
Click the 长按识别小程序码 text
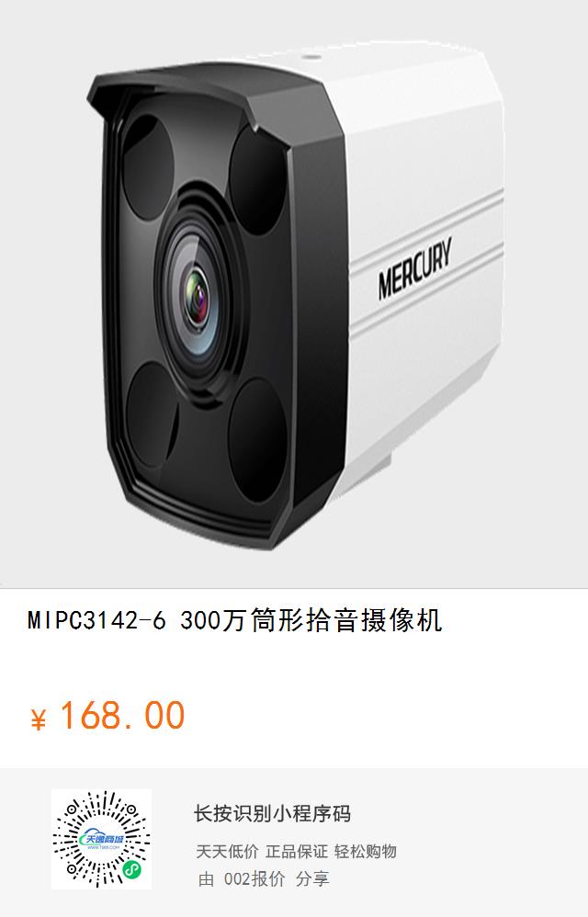pos(272,813)
